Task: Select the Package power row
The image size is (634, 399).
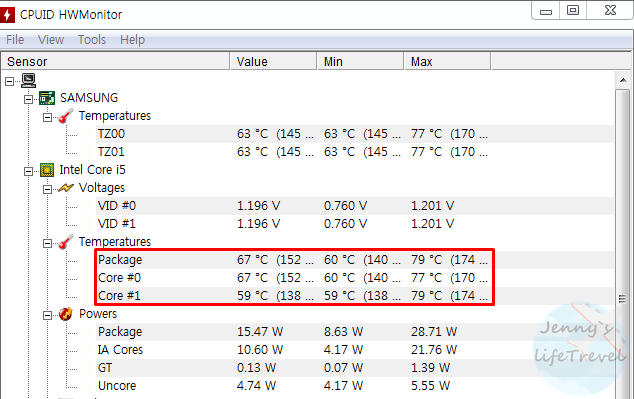Action: click(355, 331)
